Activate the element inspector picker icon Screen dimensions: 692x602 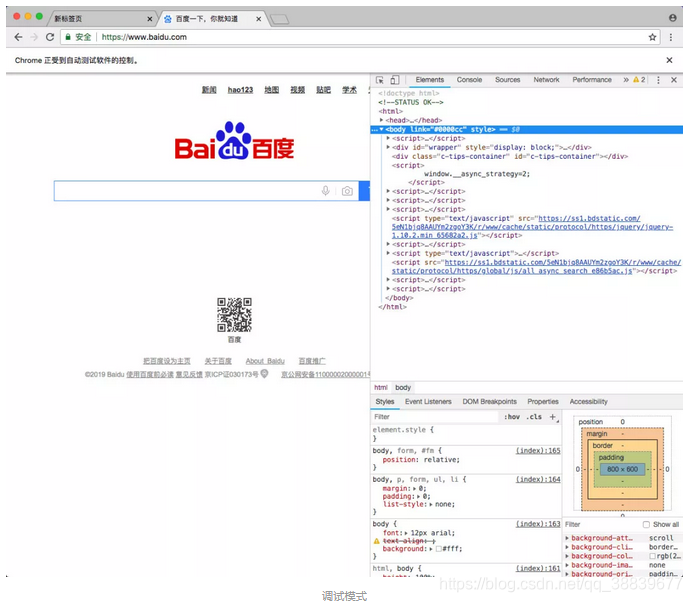coord(380,80)
